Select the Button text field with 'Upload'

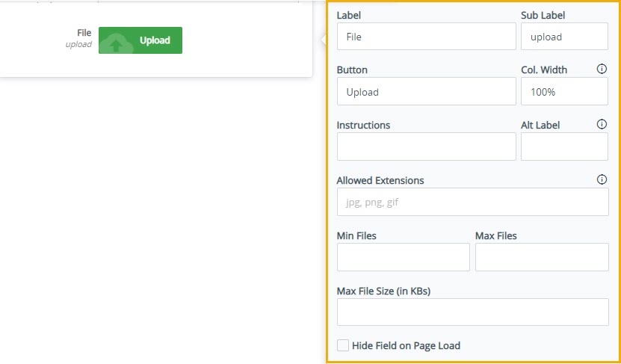[x=426, y=91]
